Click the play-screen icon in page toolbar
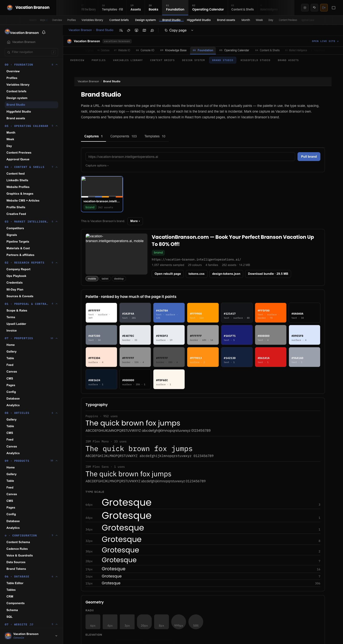Screen dimensions: 343x644 136,30
